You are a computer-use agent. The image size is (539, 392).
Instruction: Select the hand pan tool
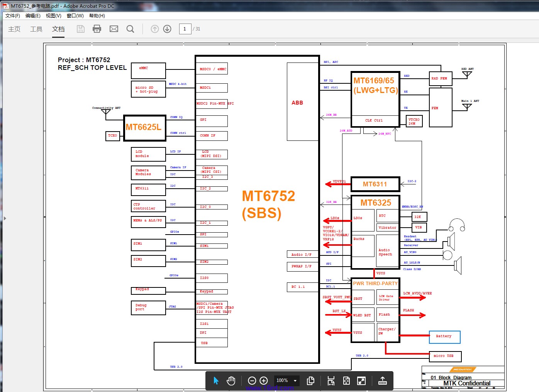[x=231, y=381]
